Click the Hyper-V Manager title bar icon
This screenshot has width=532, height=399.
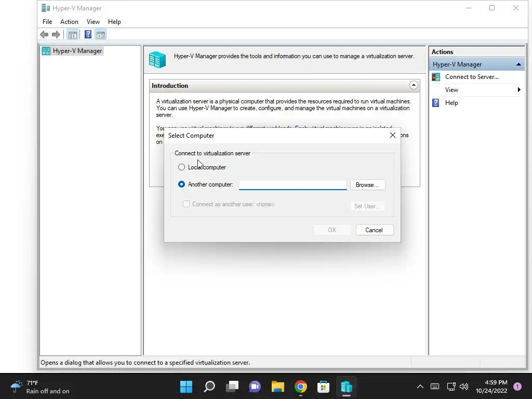46,8
